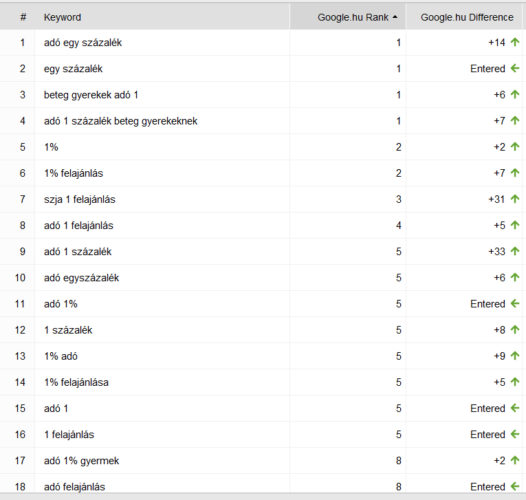Select keyword 'adó egy százalék'
This screenshot has width=526, height=500.
point(83,43)
